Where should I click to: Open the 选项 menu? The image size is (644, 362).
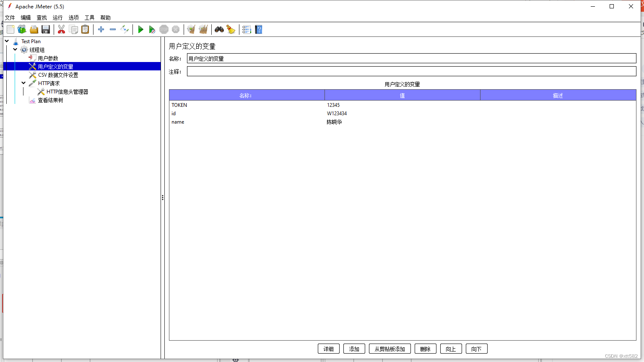point(74,18)
